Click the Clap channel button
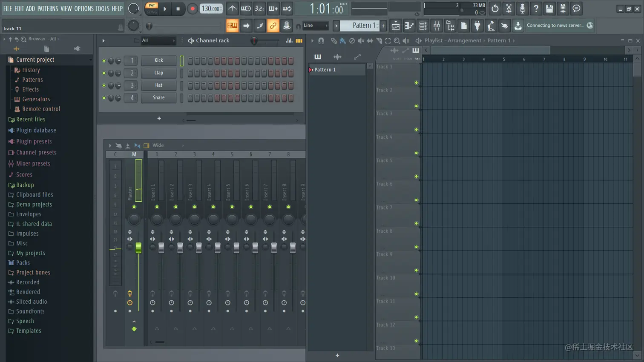Viewport: 644px width, 362px height. coord(158,73)
